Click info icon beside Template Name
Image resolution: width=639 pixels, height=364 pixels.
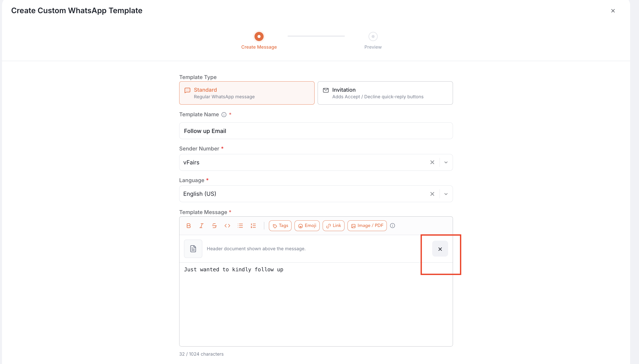click(x=224, y=115)
